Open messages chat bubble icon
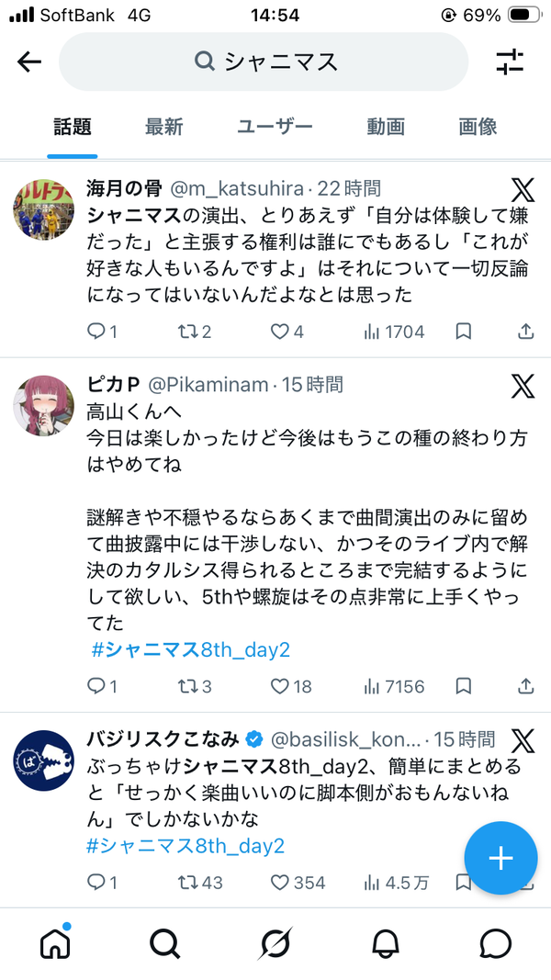This screenshot has height=980, width=551. (x=495, y=944)
